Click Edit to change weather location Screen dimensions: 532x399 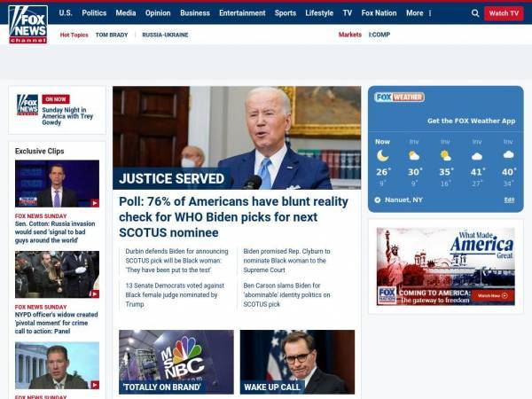point(509,200)
